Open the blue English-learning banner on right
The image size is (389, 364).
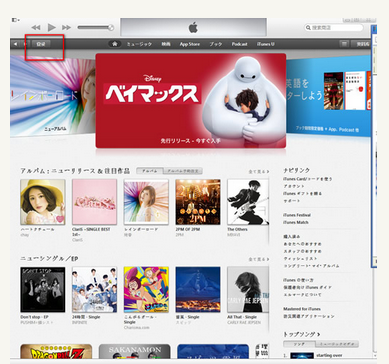pos(328,96)
